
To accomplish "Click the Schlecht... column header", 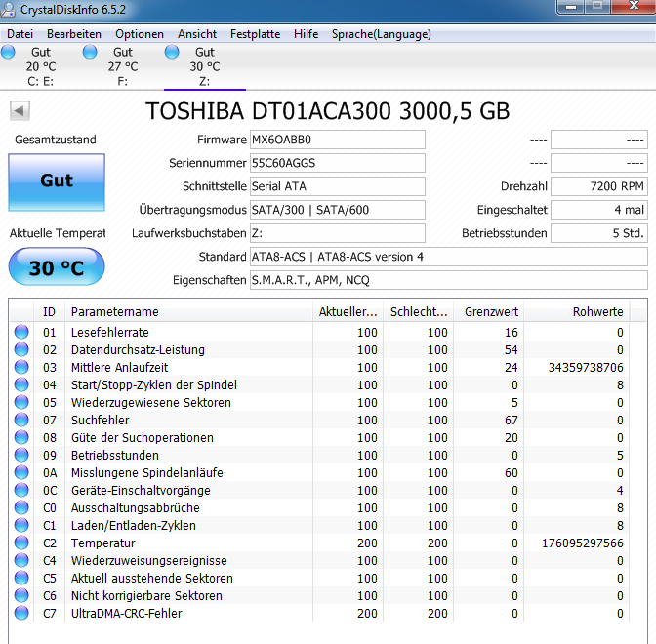I will pos(419,312).
